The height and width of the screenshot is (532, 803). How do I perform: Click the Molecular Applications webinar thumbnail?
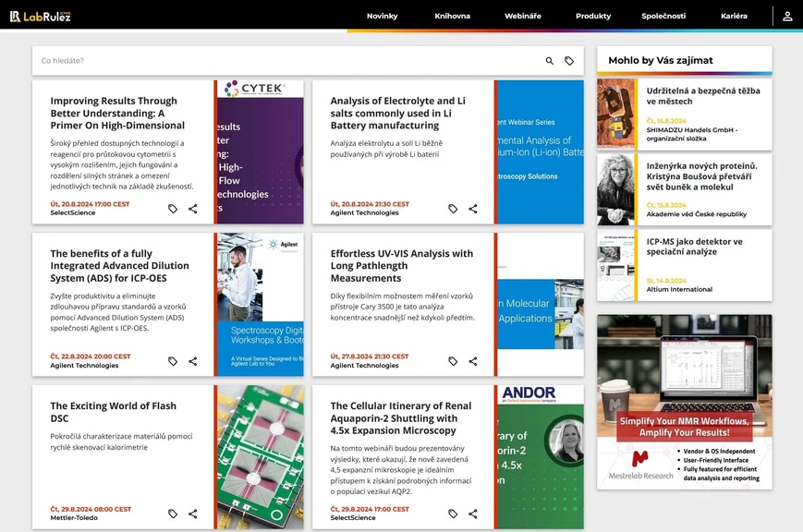(x=541, y=304)
